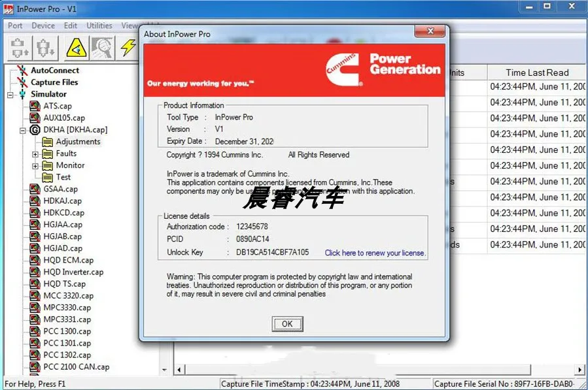Click the OK button
588x390 pixels.
[x=287, y=323]
